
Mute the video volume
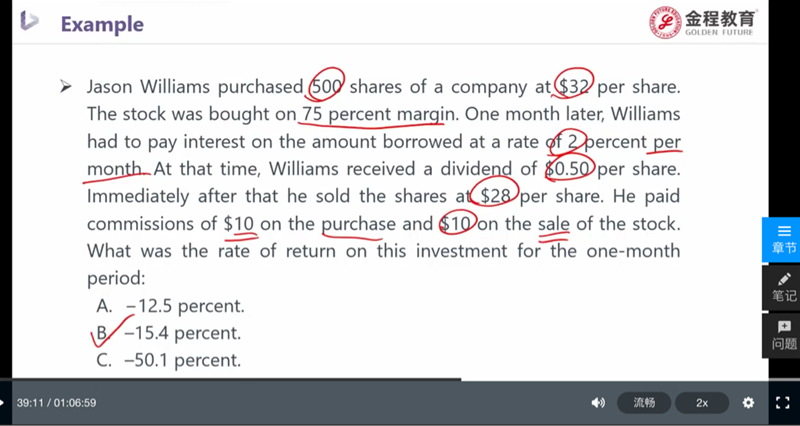[x=598, y=402]
